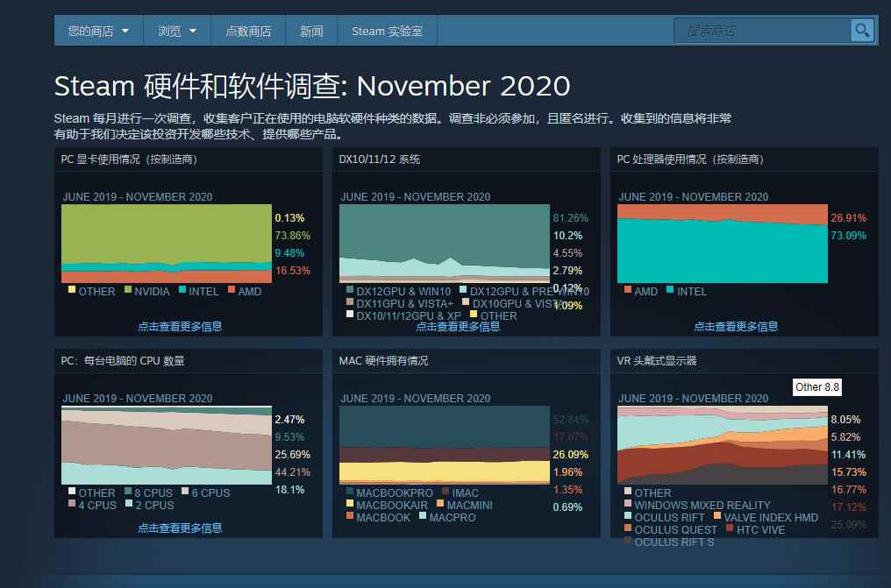Toggle the WINDOWS MIXED REALITY legend entry
The height and width of the screenshot is (588, 891).
pos(626,504)
